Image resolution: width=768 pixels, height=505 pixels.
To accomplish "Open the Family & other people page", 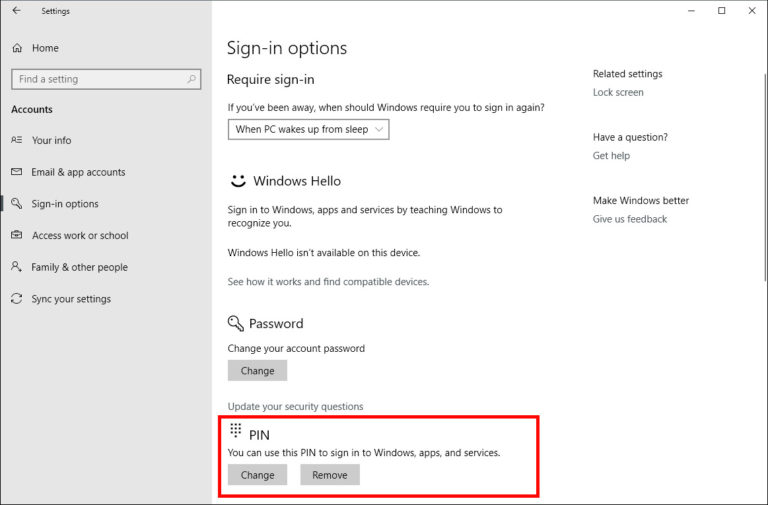I will click(79, 267).
